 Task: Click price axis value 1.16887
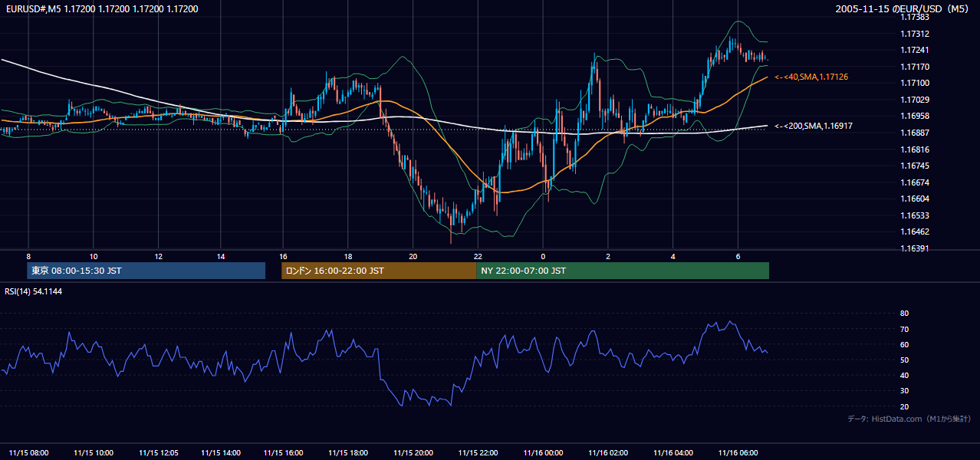point(915,133)
